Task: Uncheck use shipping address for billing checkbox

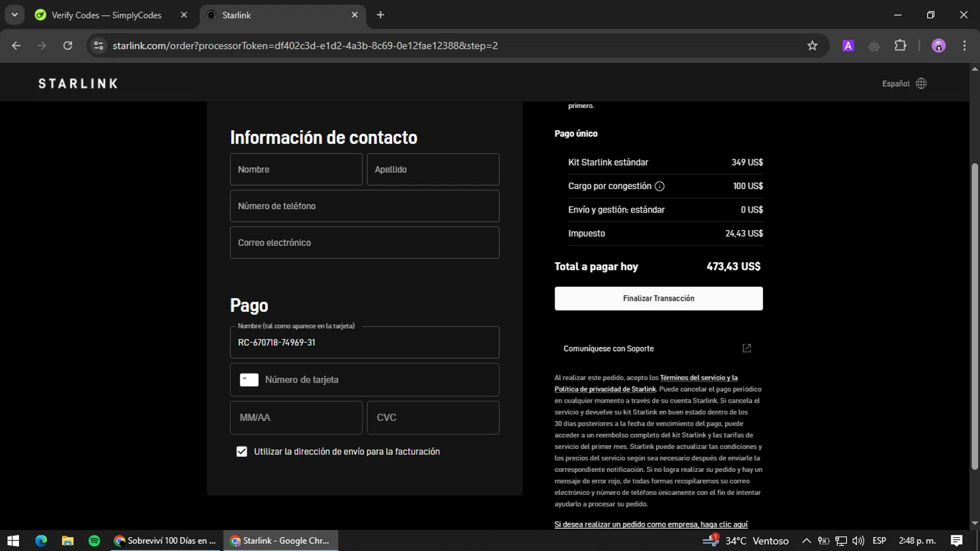Action: click(242, 452)
